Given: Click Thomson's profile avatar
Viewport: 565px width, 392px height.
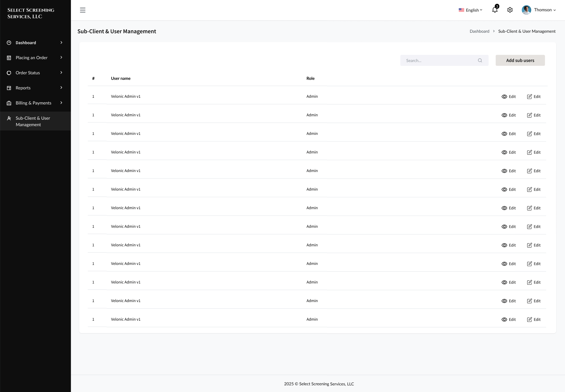Looking at the screenshot, I should point(526,10).
